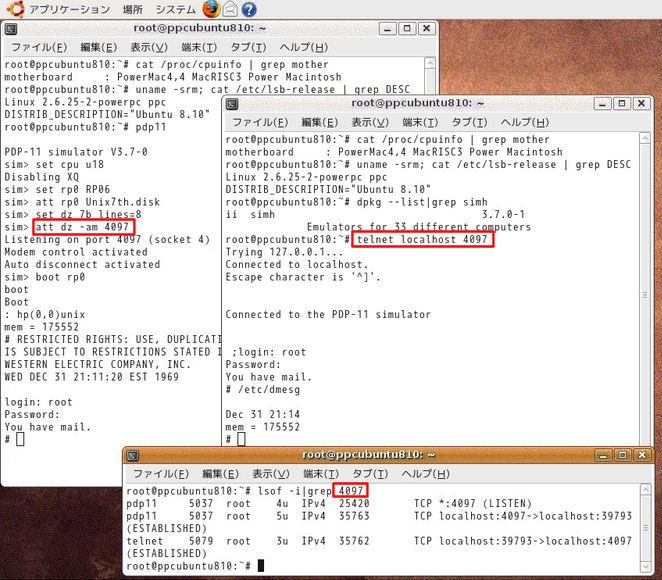662x580 pixels.
Task: Click scroll-up arrow in lsof terminal window
Action: pyautogui.click(x=646, y=490)
